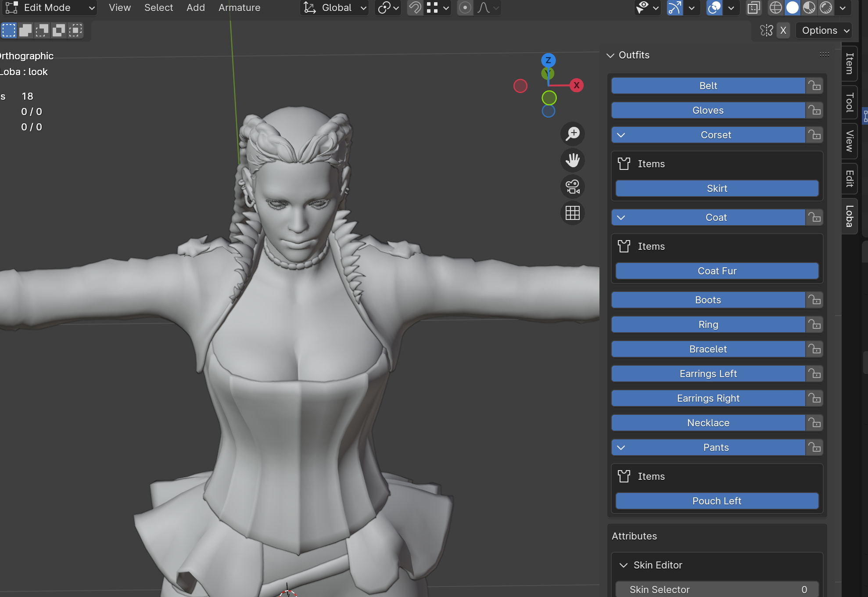Switch to the Tool sidebar tab
This screenshot has height=597, width=868.
pyautogui.click(x=850, y=102)
